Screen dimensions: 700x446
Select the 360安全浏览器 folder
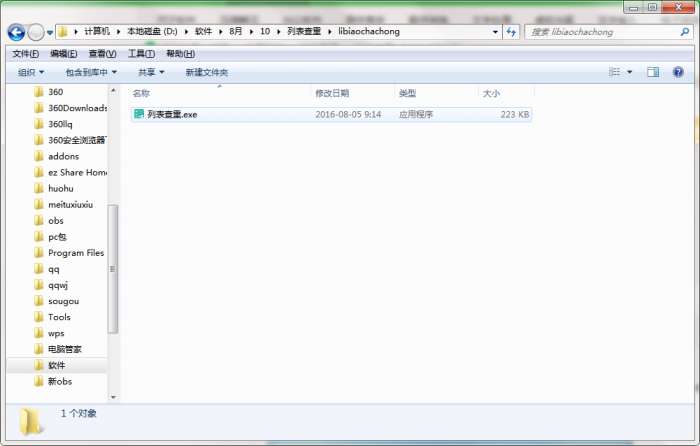point(76,140)
